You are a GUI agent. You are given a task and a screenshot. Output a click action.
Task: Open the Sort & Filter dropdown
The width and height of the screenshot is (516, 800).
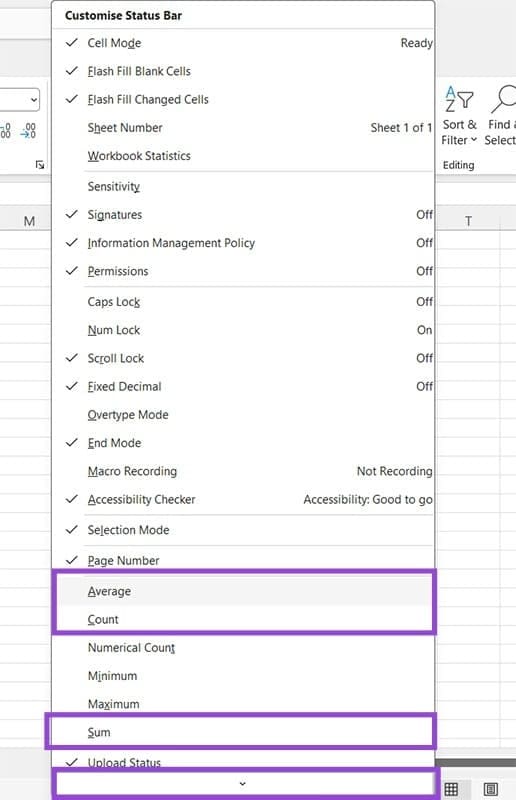[x=459, y=132]
